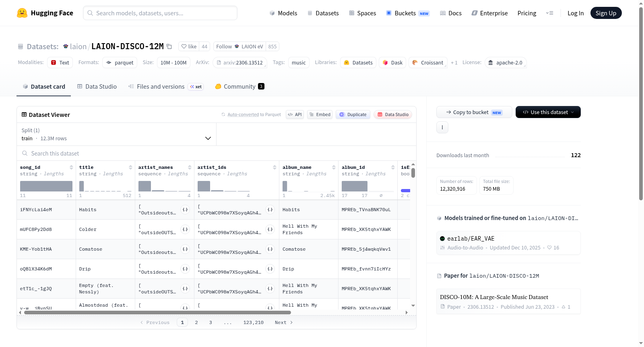This screenshot has width=644, height=347.
Task: Expand artist_ids cell in oQBlX34K6dM row
Action: coord(270,269)
